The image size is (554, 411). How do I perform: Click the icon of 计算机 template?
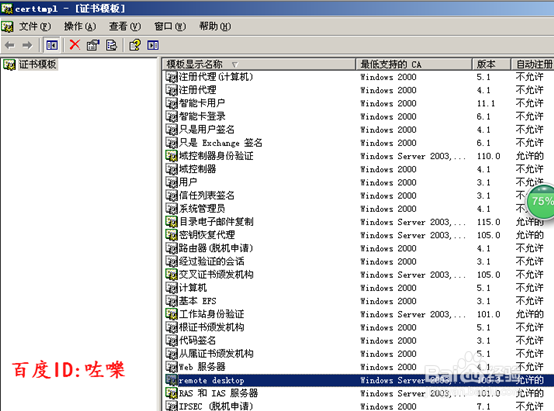[171, 288]
